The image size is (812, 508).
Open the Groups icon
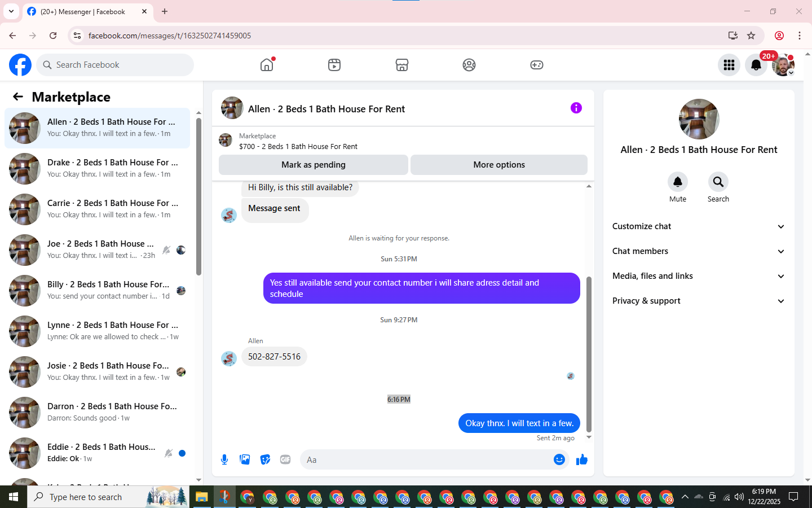[x=469, y=65]
